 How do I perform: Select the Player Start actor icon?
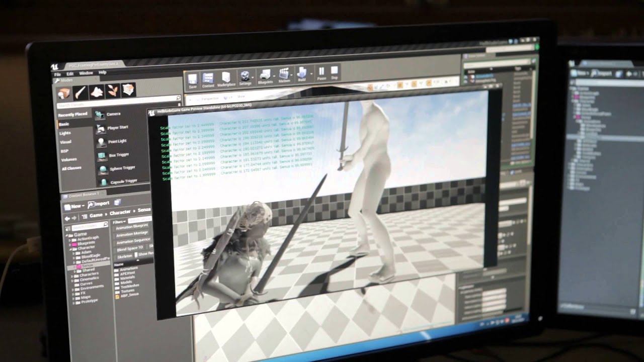click(x=100, y=129)
